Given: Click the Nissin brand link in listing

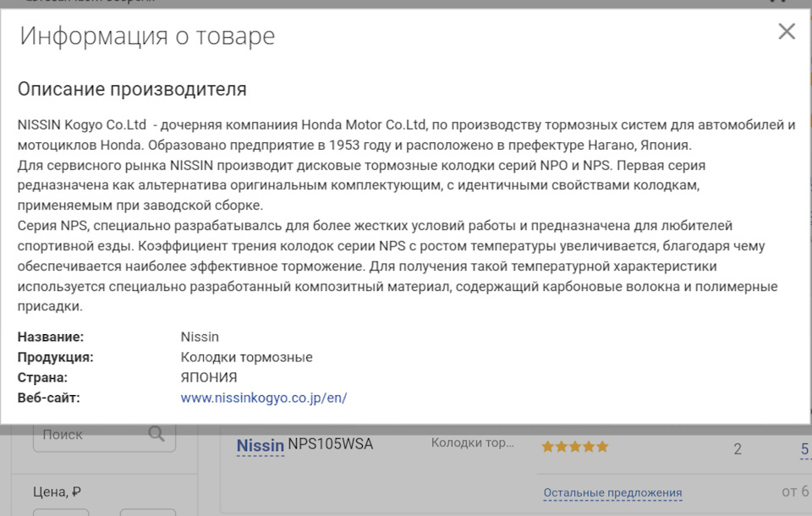Looking at the screenshot, I should click(260, 446).
